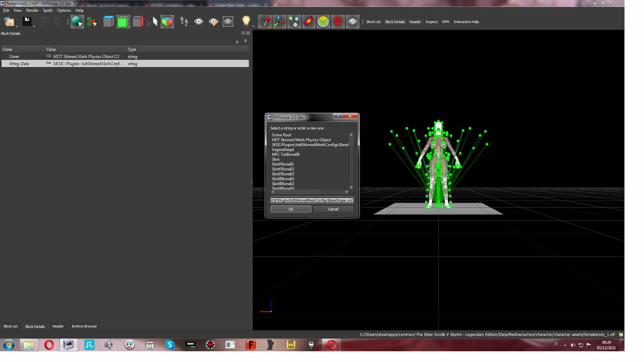The width and height of the screenshot is (644, 362).
Task: Click KFM in the top toolbar
Action: 445,22
